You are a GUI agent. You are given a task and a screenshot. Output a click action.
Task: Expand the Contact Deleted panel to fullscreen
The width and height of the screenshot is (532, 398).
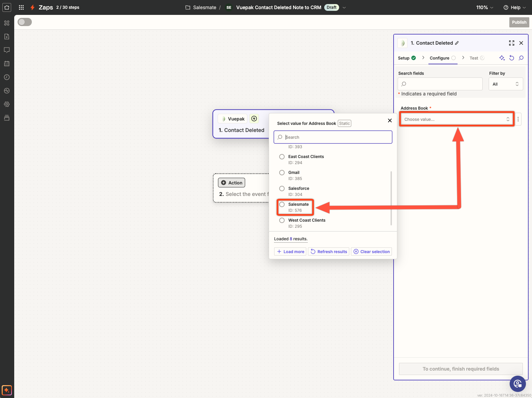coord(512,43)
